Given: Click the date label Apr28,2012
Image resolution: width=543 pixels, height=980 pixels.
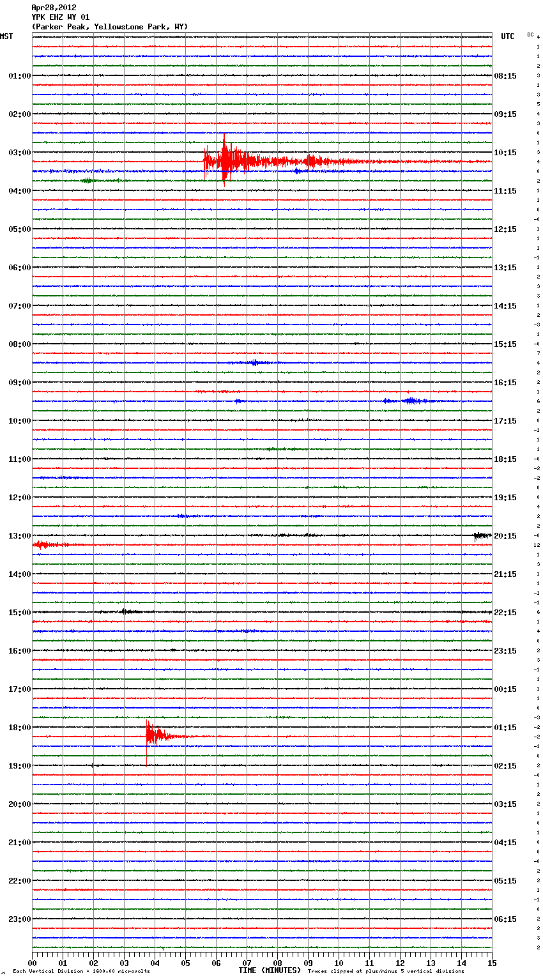Looking at the screenshot, I should (54, 8).
